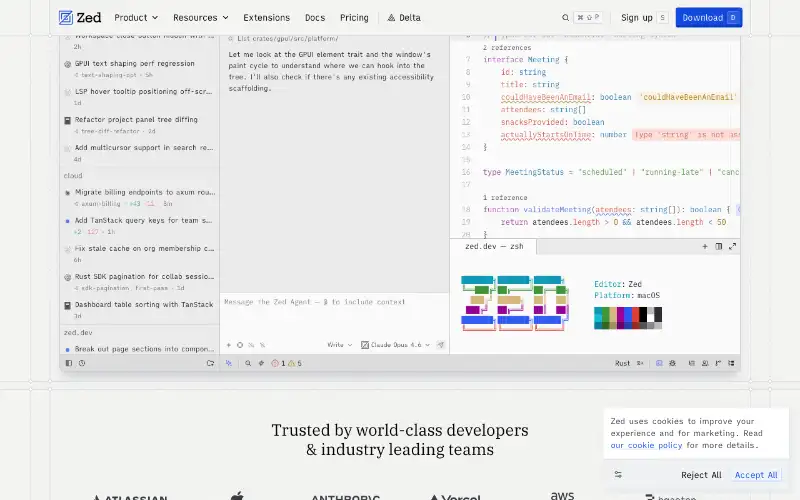Open the Write mode dropdown
Image resolution: width=800 pixels, height=500 pixels.
[x=340, y=345]
